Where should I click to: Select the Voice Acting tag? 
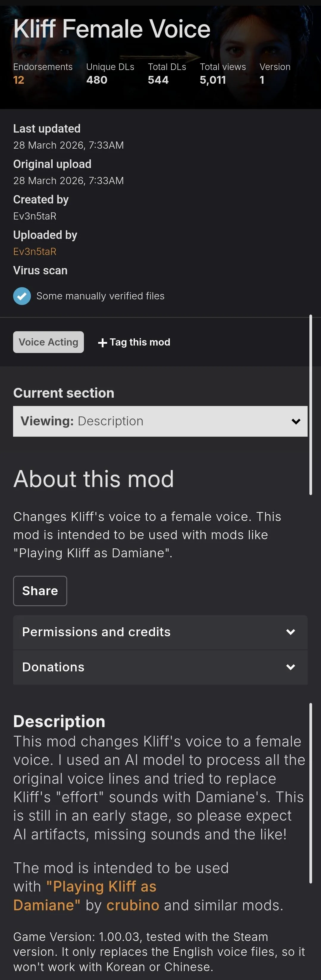48,342
